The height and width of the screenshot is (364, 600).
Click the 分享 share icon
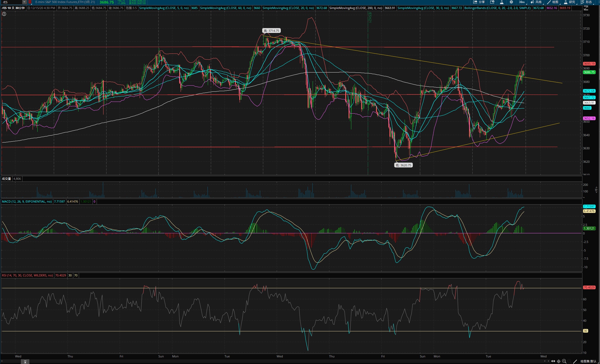click(479, 2)
